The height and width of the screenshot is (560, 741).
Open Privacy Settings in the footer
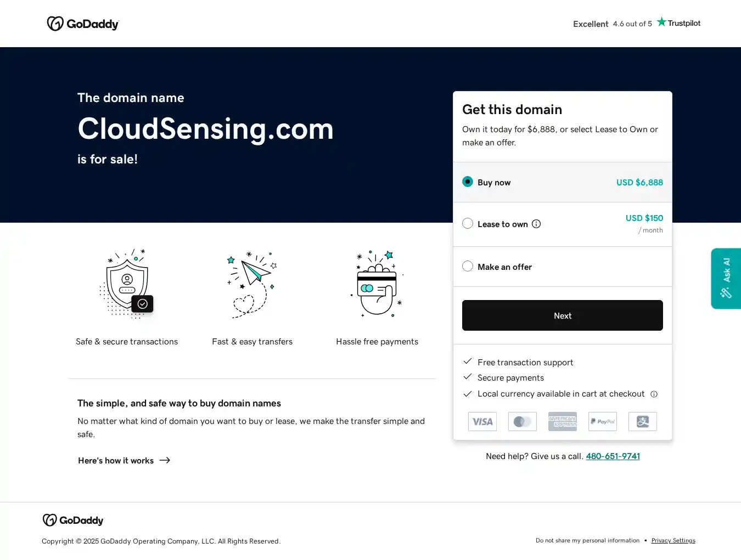coord(673,541)
